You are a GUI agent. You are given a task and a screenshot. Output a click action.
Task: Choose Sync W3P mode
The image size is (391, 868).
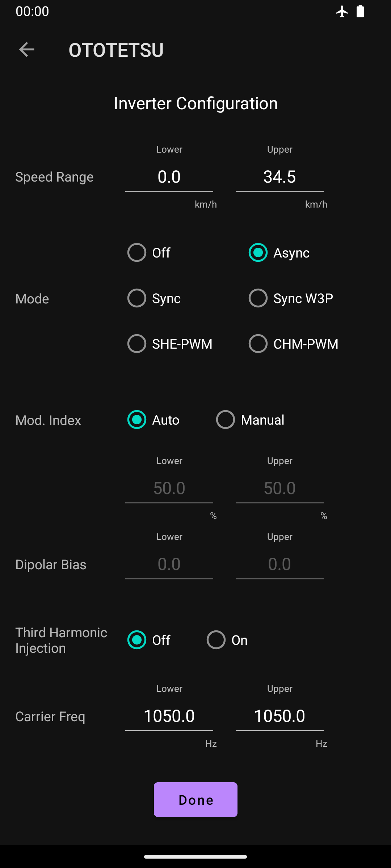[x=258, y=298]
